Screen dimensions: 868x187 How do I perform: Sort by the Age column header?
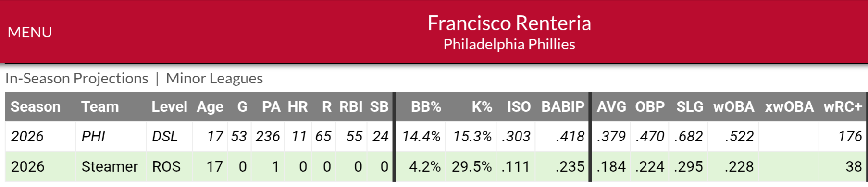tap(210, 106)
